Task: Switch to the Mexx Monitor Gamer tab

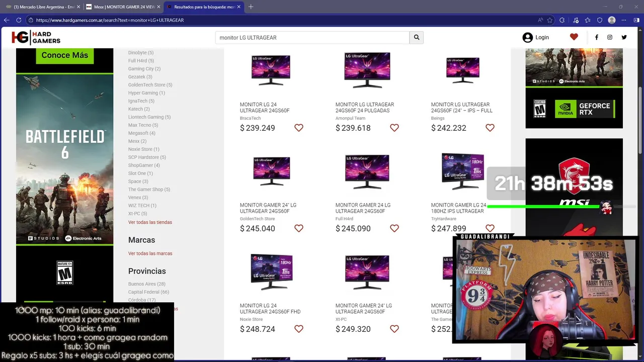Action: (123, 7)
